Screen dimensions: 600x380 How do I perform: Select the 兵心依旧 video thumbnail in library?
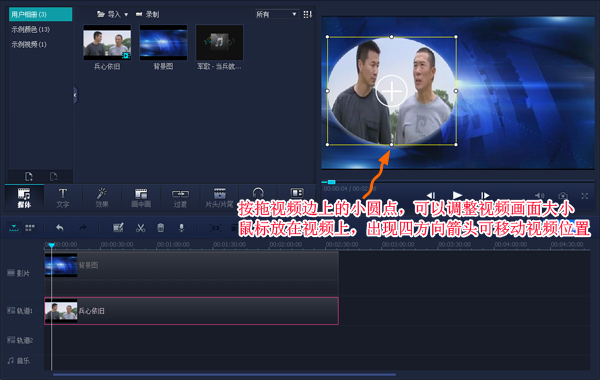click(x=107, y=42)
